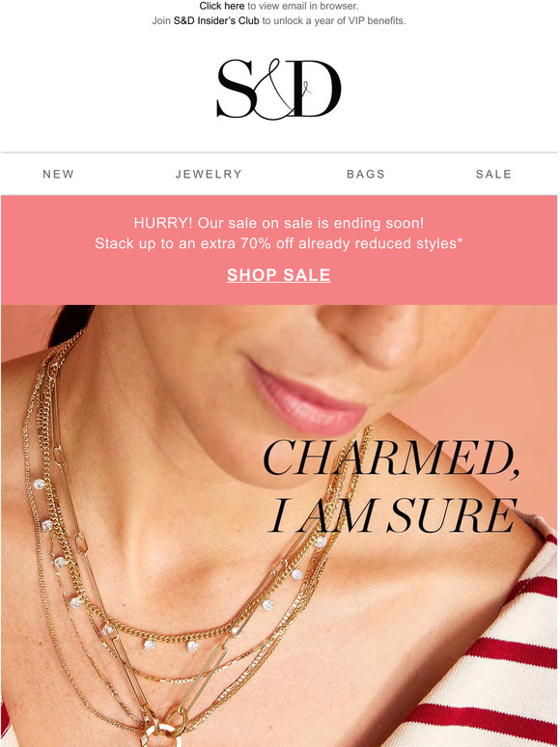Click the "I AM SURE" headline line

coord(394,515)
